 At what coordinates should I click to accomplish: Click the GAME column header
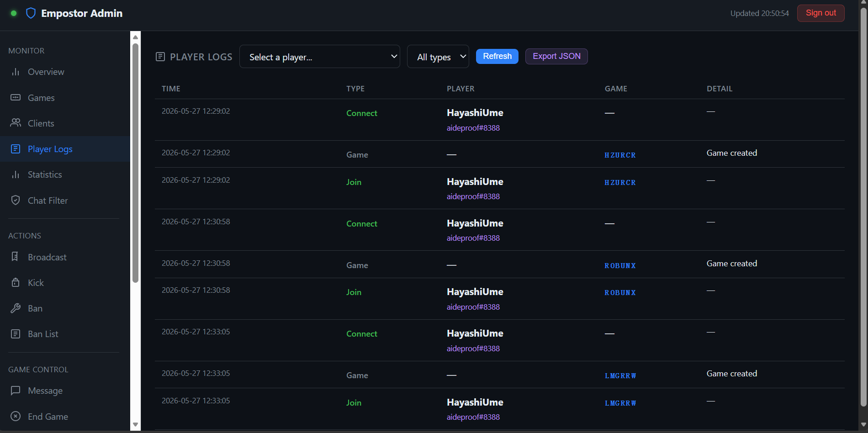pyautogui.click(x=616, y=89)
